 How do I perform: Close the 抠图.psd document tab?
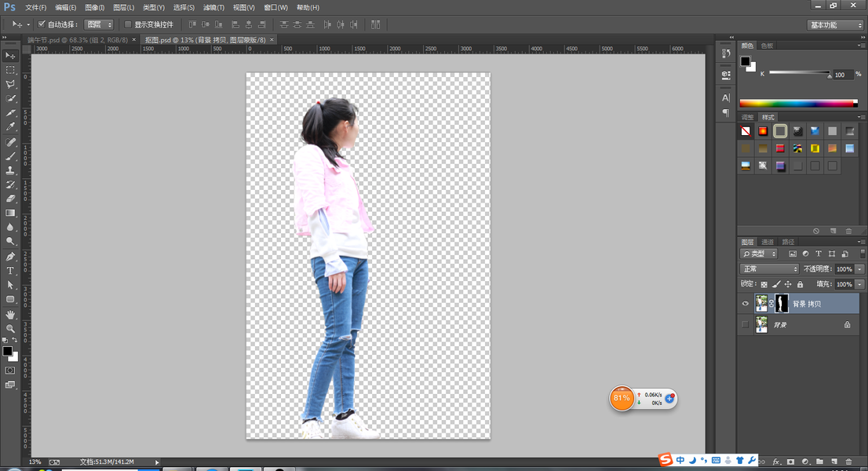(272, 40)
